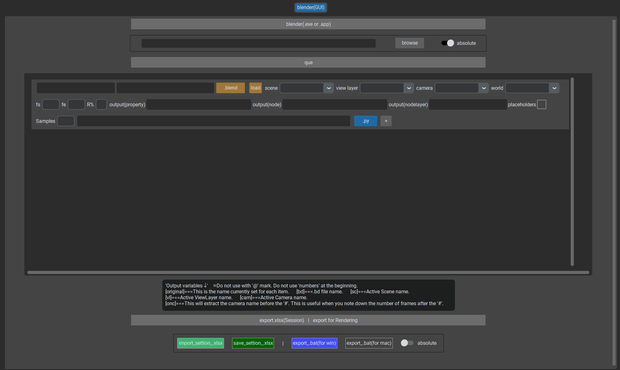This screenshot has height=370, width=620.
Task: Click the blender(.exe or .app) header bar
Action: (x=308, y=24)
